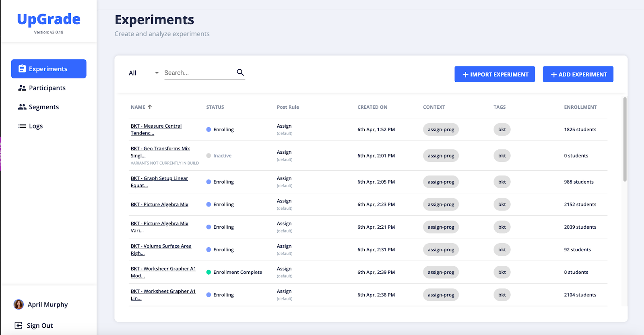The image size is (644, 335).
Task: Click April Murphy's avatar picture
Action: point(19,304)
